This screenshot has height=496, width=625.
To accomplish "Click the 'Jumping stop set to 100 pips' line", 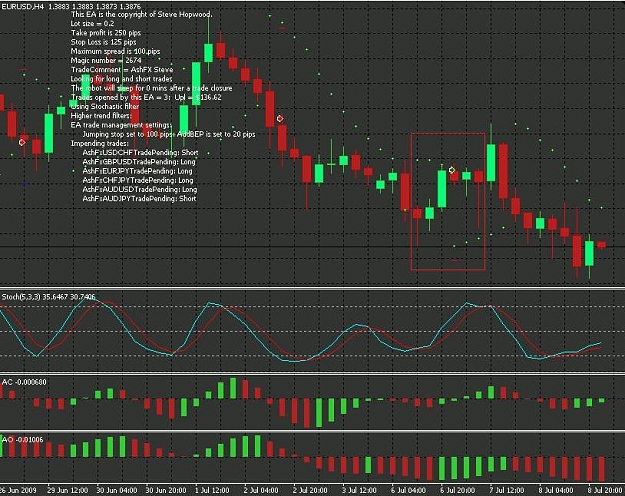I will (169, 134).
